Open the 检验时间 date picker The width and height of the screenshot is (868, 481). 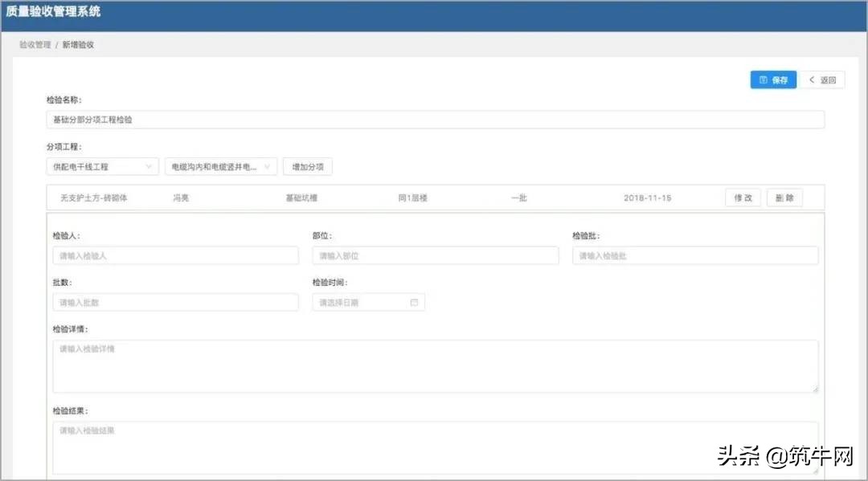(366, 301)
